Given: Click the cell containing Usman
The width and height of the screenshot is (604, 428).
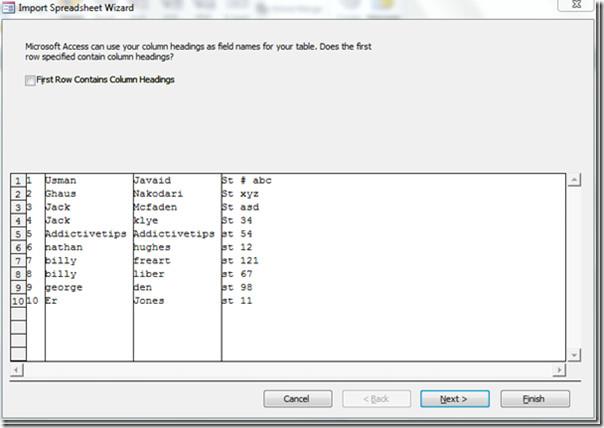Looking at the screenshot, I should coord(89,180).
